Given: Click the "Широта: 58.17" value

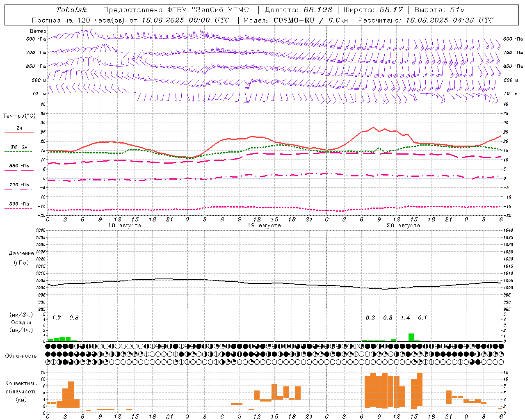Looking at the screenshot, I should point(373,10).
